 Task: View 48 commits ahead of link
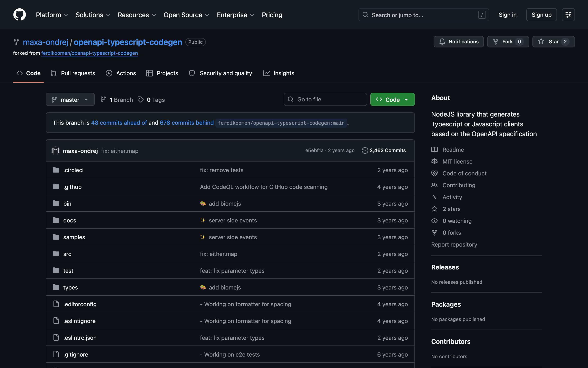(x=119, y=123)
